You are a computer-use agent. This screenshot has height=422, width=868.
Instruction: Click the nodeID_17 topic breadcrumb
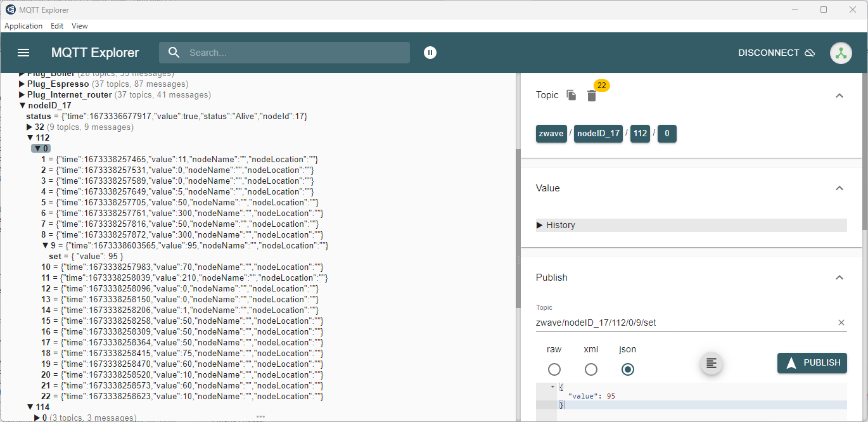(599, 134)
